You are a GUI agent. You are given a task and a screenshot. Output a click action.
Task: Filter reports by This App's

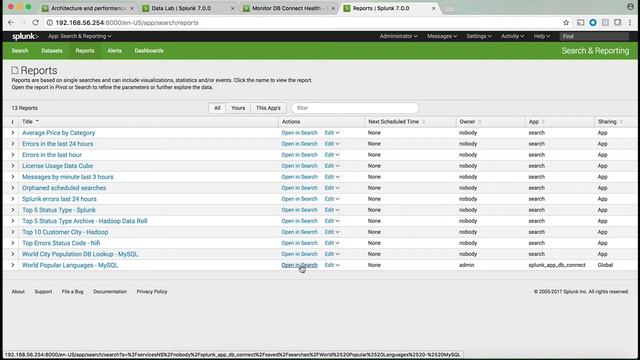268,108
